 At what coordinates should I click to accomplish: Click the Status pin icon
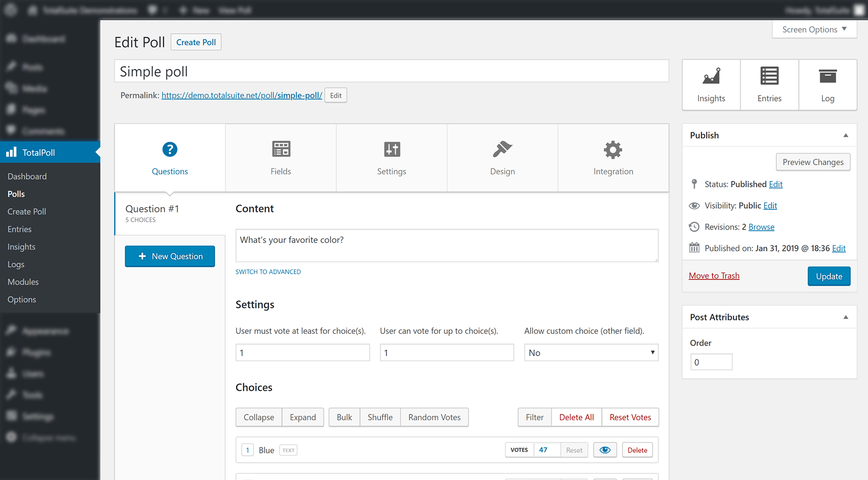pyautogui.click(x=694, y=184)
